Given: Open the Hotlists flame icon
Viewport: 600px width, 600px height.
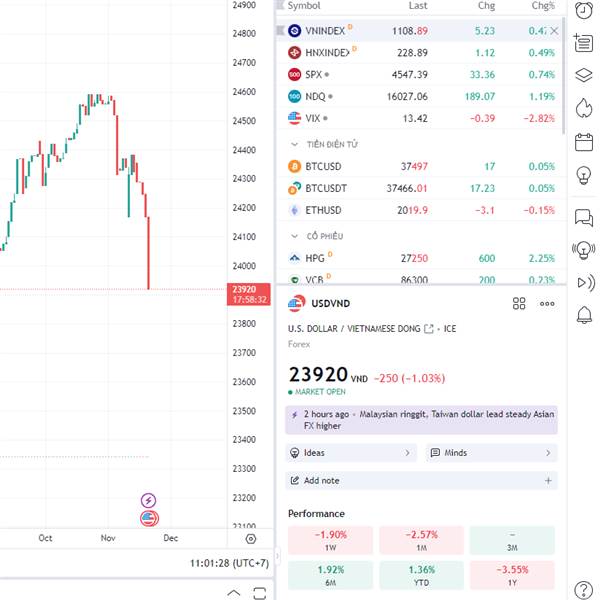Looking at the screenshot, I should click(584, 108).
